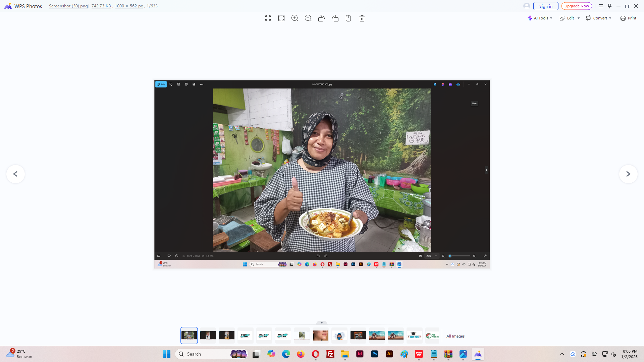This screenshot has height=362, width=644.
Task: Open File Explorer from the taskbar
Action: pos(345,354)
